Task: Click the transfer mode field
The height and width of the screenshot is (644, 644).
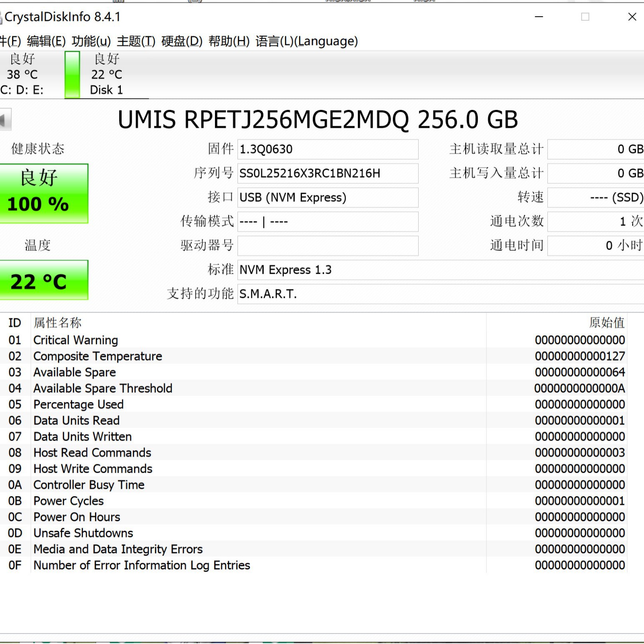Action: [x=328, y=222]
